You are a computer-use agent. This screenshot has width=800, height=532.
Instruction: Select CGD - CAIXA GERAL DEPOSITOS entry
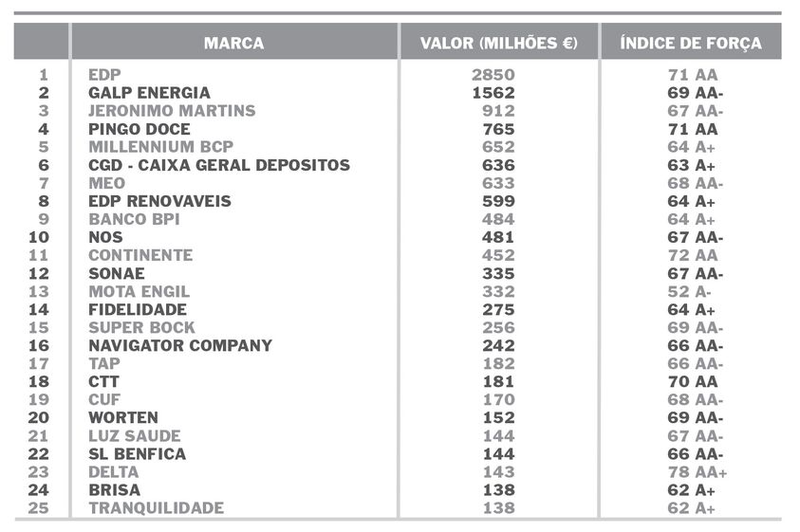pos(218,165)
